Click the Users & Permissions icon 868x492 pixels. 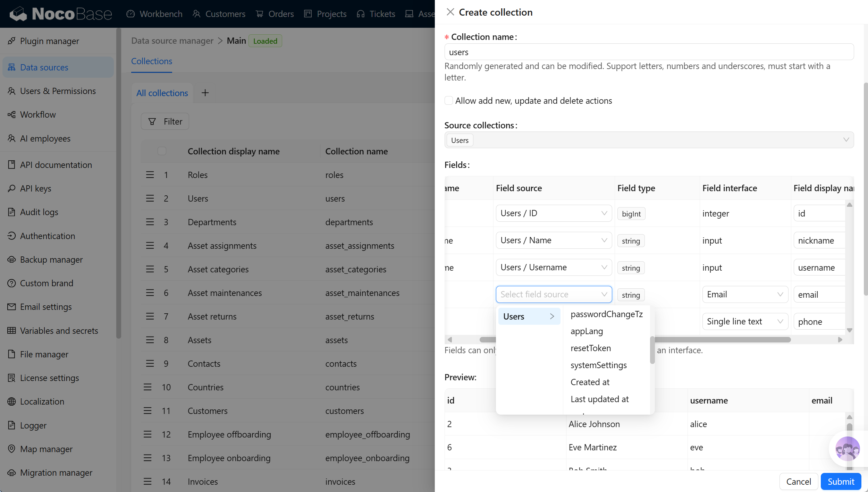tap(11, 91)
